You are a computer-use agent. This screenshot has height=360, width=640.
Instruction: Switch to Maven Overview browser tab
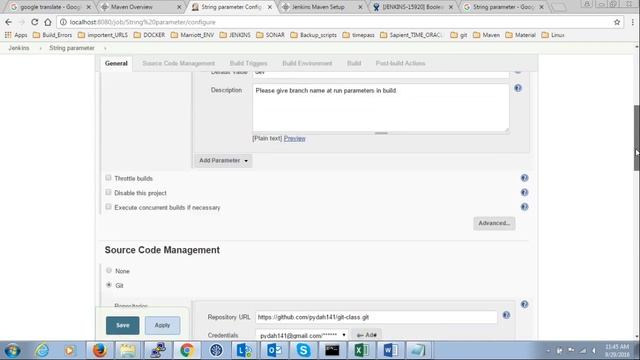pos(140,7)
